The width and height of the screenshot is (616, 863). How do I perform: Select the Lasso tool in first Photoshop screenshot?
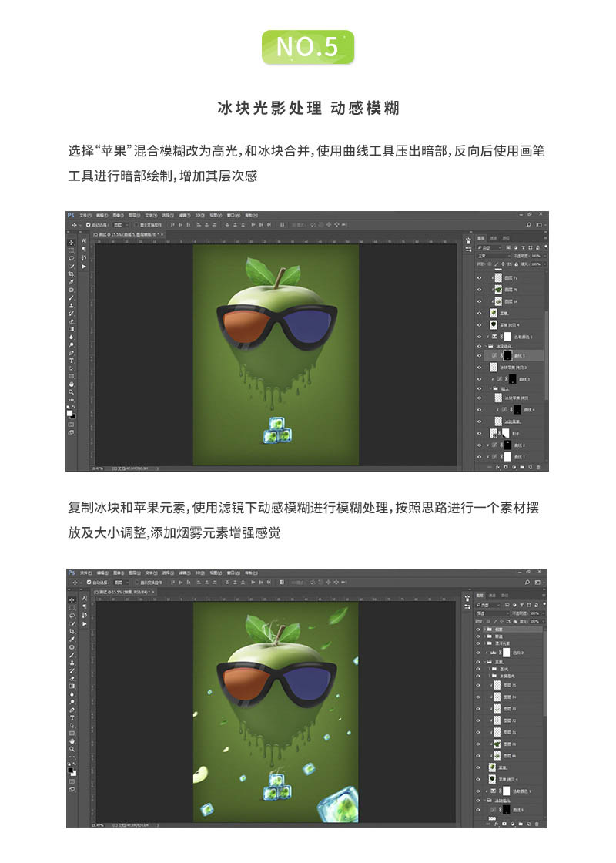(x=71, y=258)
